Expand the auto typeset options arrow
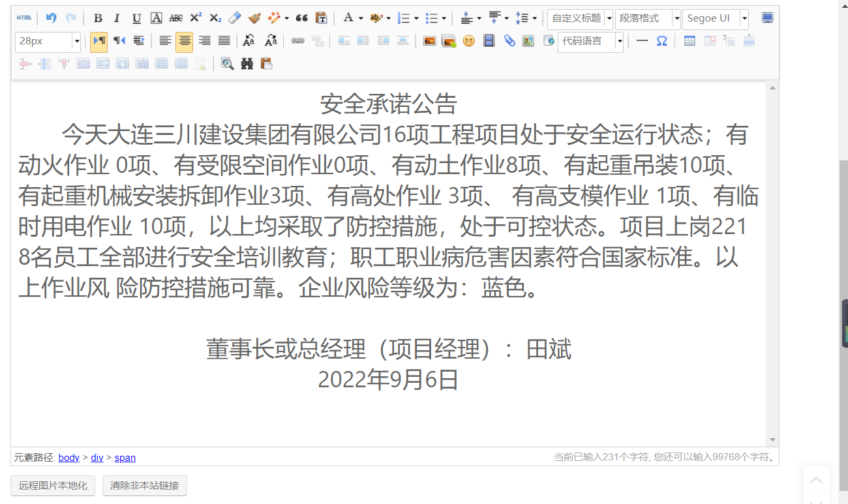 [287, 18]
